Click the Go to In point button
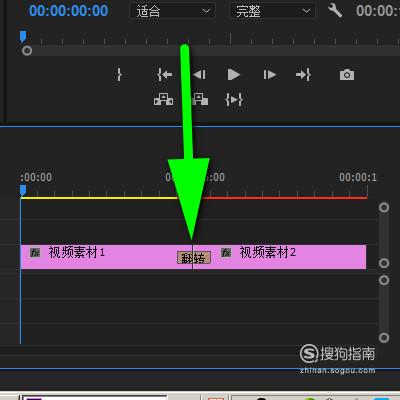The height and width of the screenshot is (400, 400). pos(165,75)
